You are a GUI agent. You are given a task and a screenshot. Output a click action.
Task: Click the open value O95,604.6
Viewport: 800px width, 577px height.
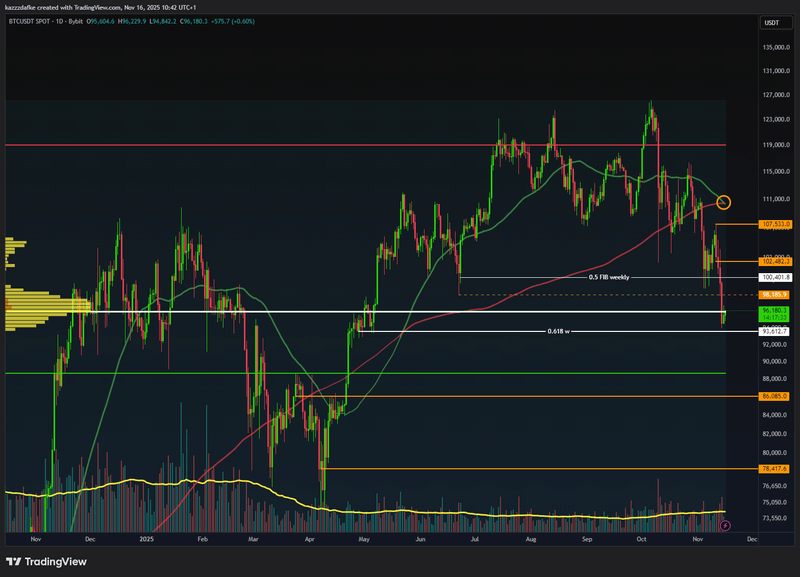click(101, 21)
